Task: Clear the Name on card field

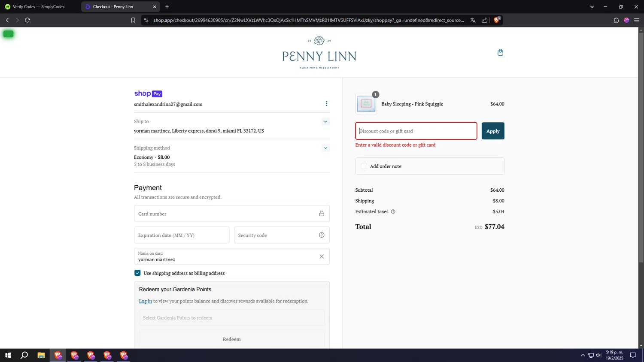Action: (321, 256)
